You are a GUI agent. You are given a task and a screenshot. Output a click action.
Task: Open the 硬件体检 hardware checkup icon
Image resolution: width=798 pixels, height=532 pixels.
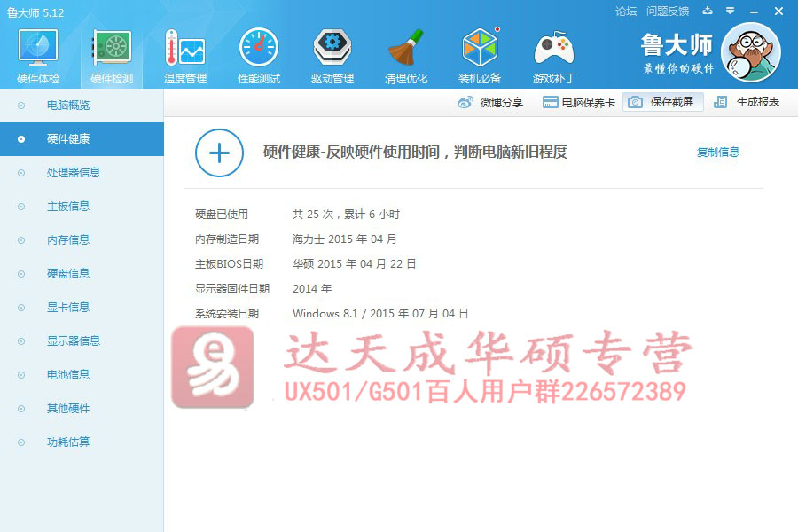click(38, 47)
